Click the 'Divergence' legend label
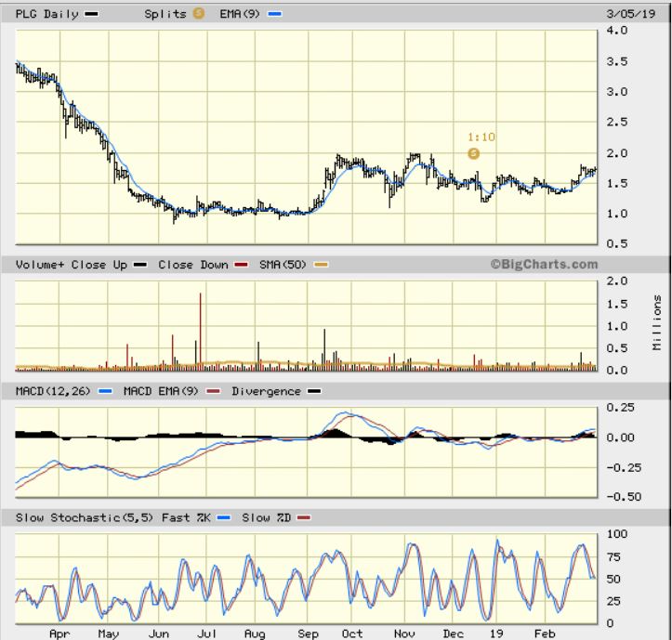The image size is (672, 640). click(x=266, y=392)
